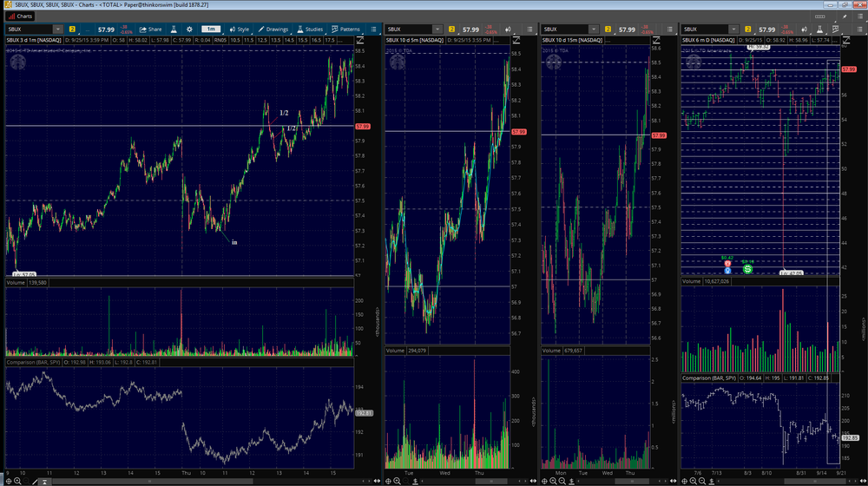Open Edit Studies flask icon in 1m chart
Screen dimensions: 868x486
pyautogui.click(x=174, y=30)
